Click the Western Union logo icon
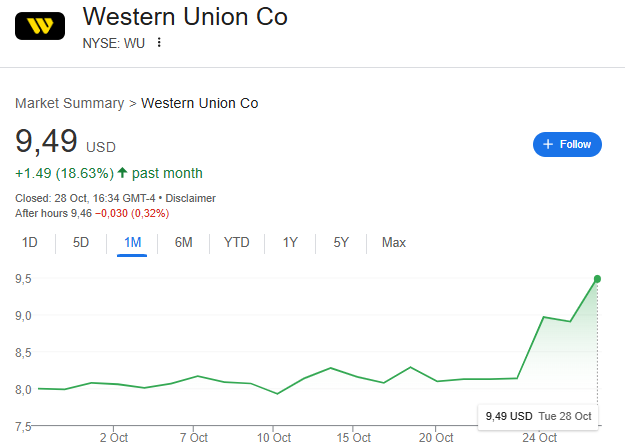Viewport: 625px width, 445px height. tap(40, 25)
